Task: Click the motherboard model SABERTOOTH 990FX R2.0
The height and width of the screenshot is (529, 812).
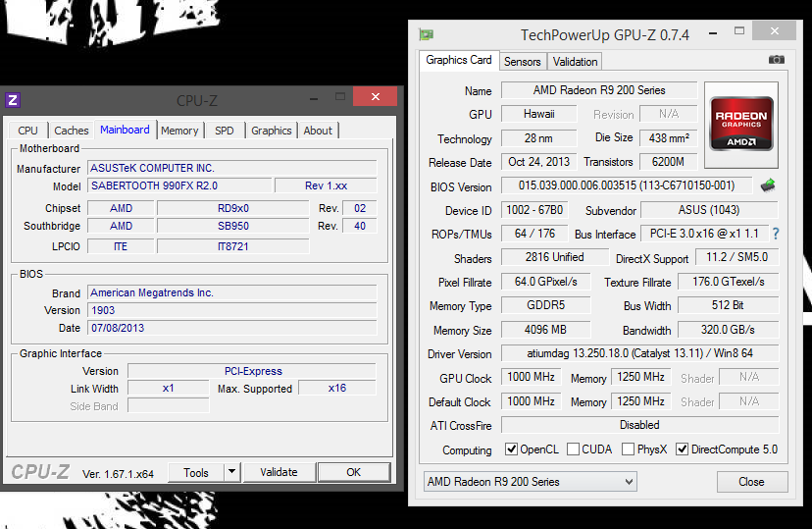Action: (x=179, y=185)
